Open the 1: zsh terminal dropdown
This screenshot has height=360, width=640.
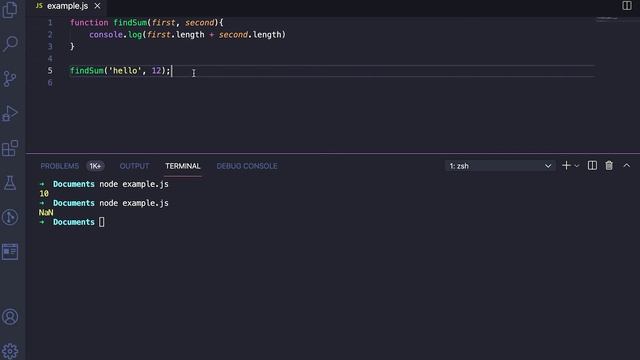(x=500, y=166)
